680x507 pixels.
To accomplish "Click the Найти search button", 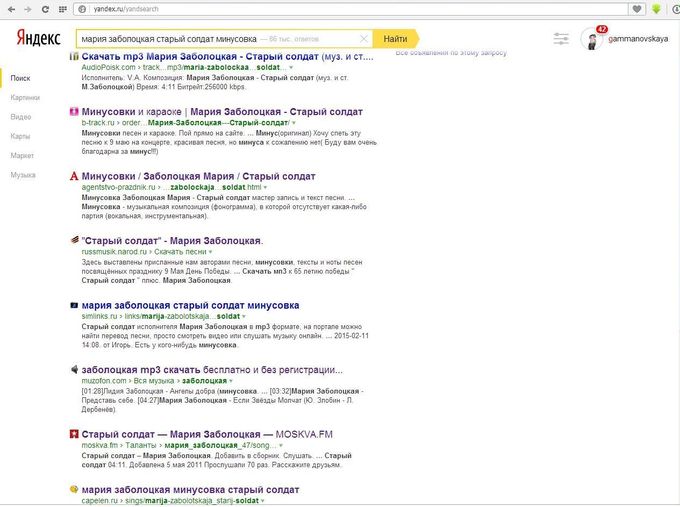I will [x=396, y=39].
